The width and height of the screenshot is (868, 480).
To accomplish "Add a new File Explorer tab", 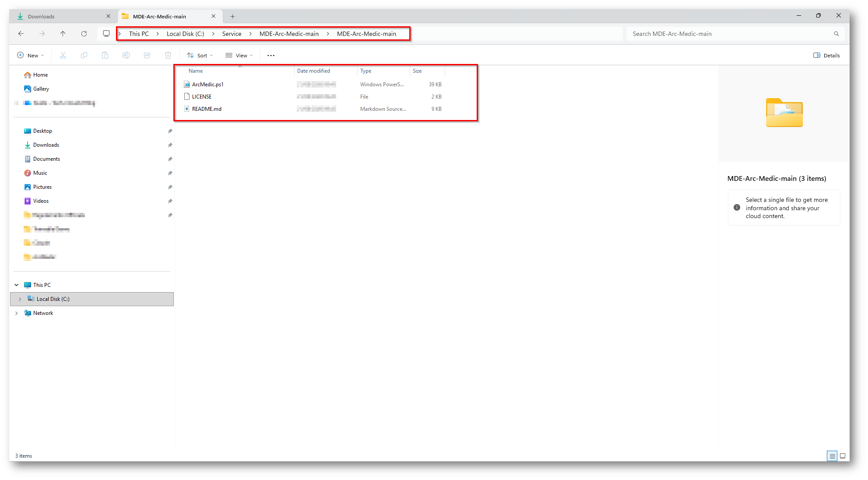I will pyautogui.click(x=233, y=17).
